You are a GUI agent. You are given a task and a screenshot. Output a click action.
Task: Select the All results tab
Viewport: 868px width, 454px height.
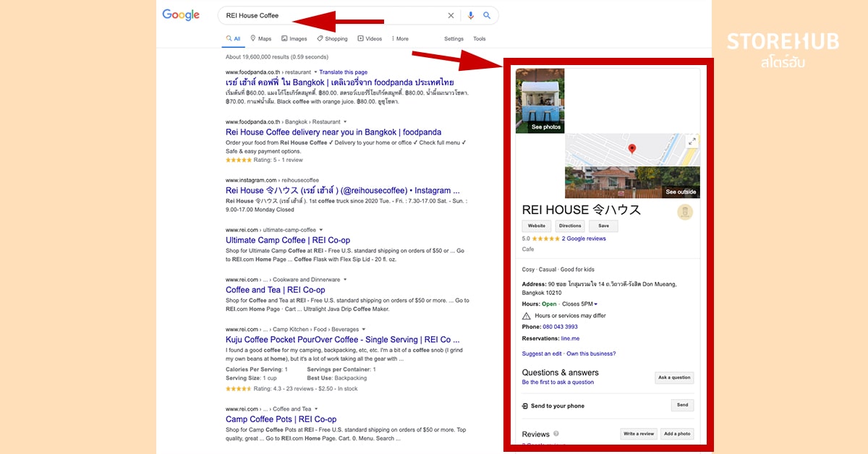(x=233, y=39)
